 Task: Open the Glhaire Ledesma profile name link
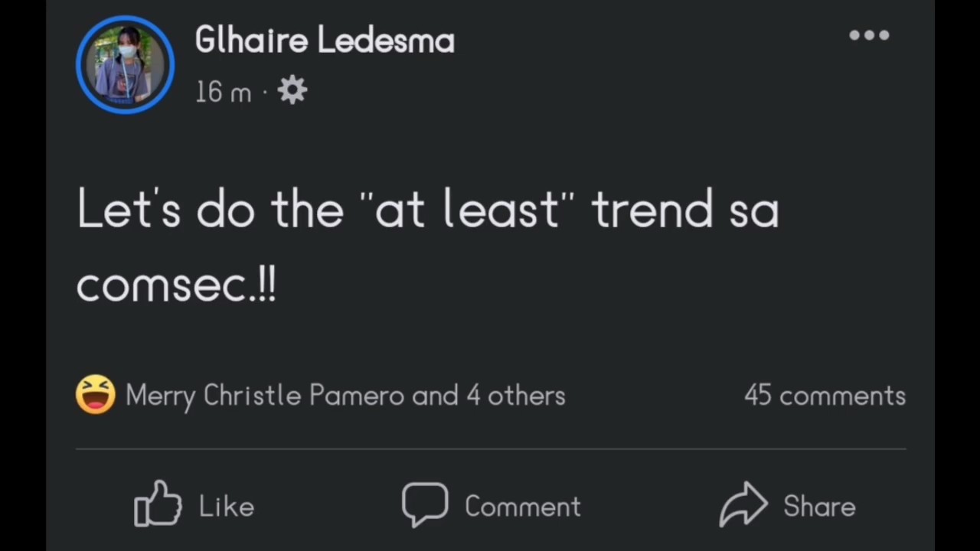tap(325, 40)
